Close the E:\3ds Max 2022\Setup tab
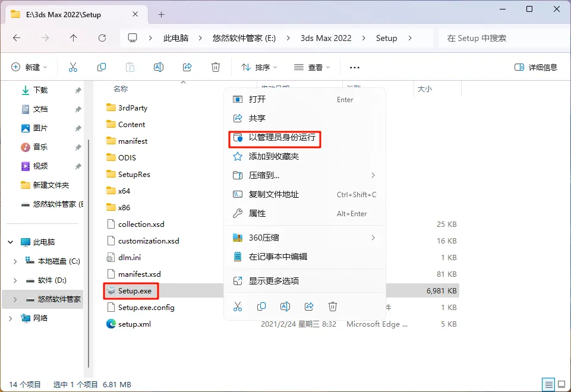 (135, 14)
